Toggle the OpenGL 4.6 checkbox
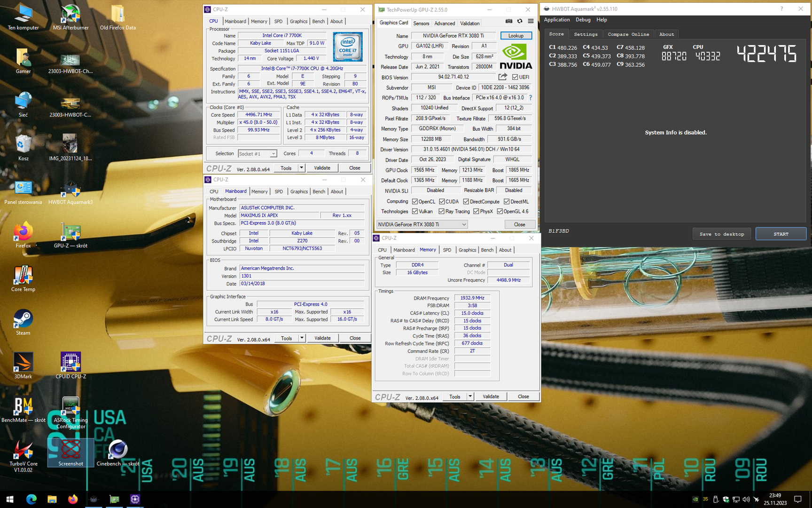This screenshot has height=508, width=812. click(x=500, y=211)
